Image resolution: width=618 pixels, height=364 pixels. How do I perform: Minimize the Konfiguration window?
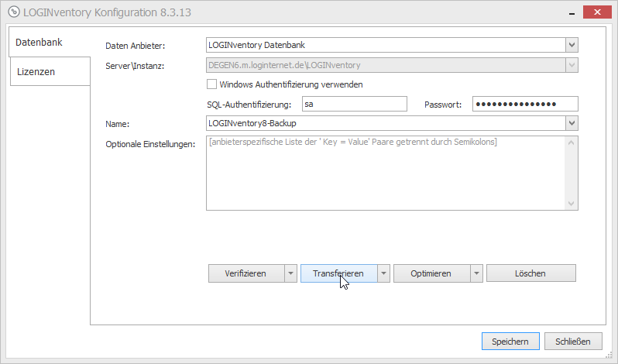[x=572, y=12]
